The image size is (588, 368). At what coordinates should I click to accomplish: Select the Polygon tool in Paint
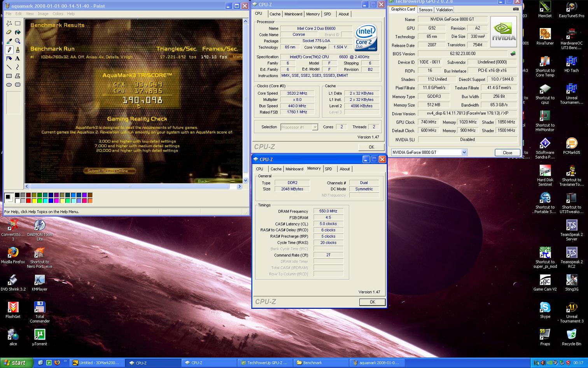[x=17, y=76]
